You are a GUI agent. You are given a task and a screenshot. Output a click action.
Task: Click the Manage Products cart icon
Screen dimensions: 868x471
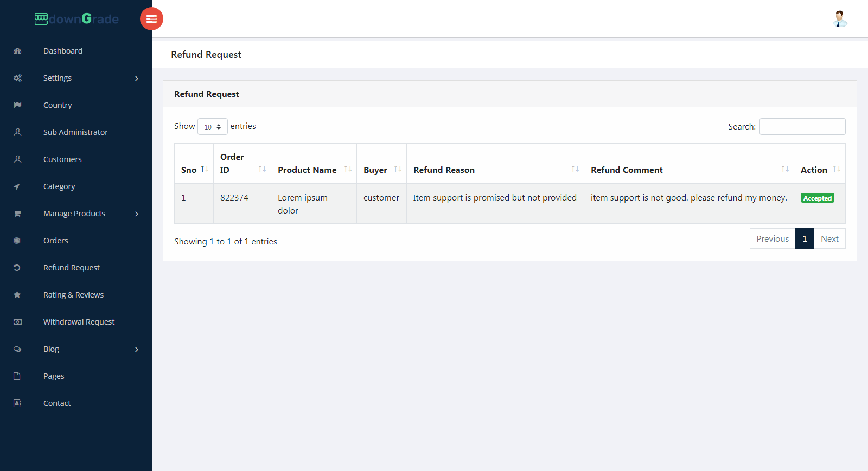[x=17, y=214]
